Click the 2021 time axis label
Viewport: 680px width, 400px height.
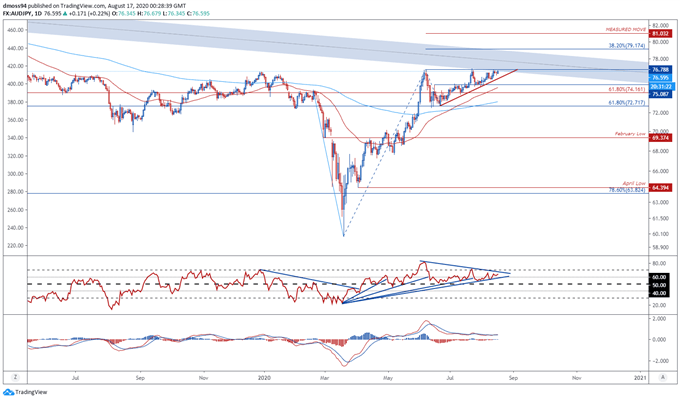[641, 378]
